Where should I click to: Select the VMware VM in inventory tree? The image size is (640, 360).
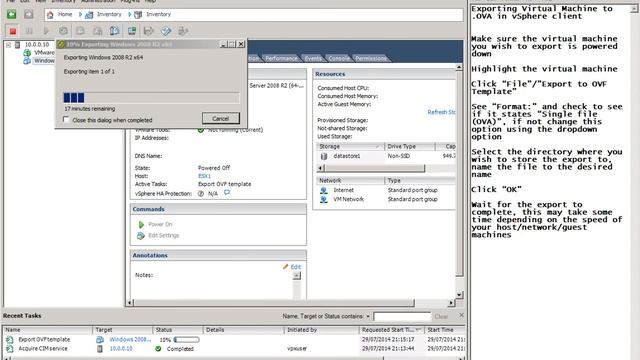(x=44, y=53)
